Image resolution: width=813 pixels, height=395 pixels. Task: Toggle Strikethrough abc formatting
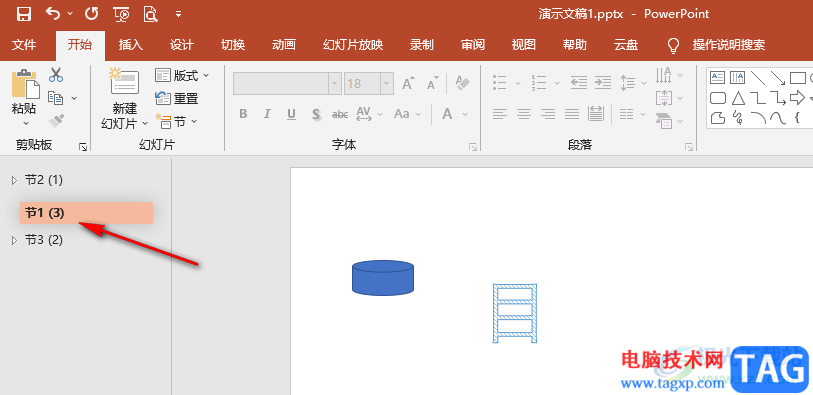click(x=340, y=114)
